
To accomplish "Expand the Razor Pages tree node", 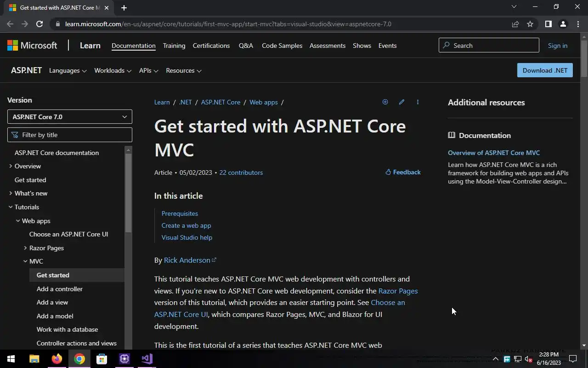I will click(x=25, y=248).
